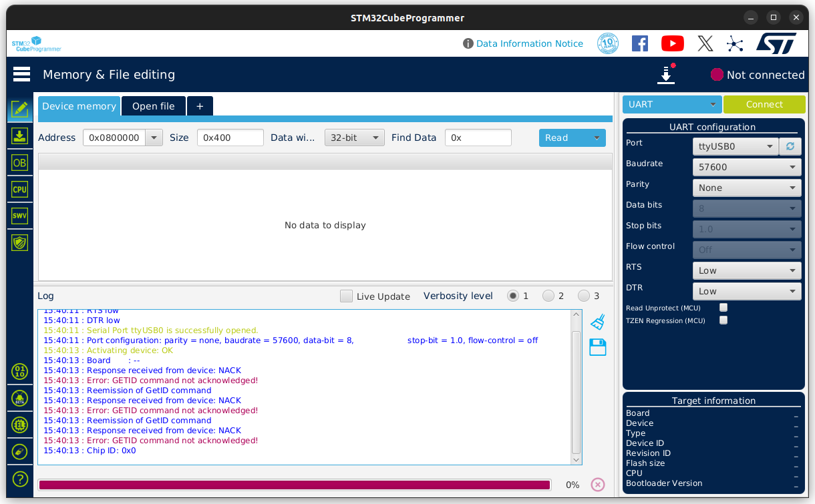The image size is (815, 504).
Task: Click the log scrollbar up arrow
Action: (x=577, y=315)
